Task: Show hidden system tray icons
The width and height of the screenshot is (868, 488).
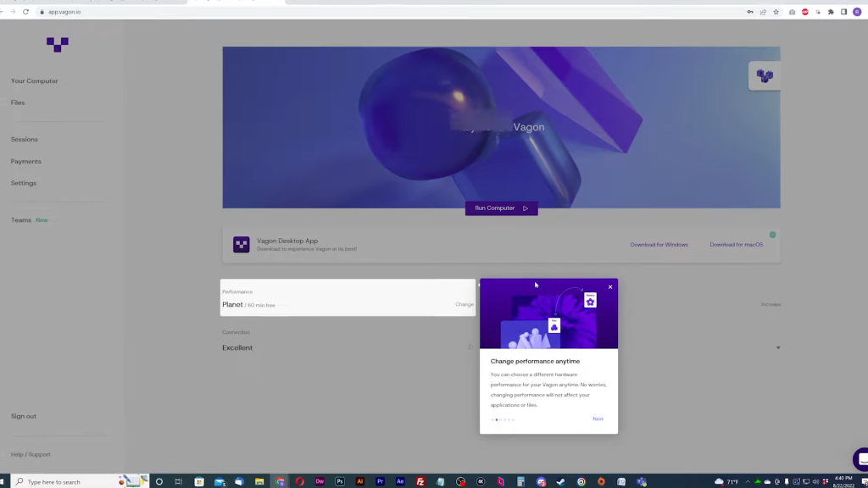Action: tap(748, 481)
